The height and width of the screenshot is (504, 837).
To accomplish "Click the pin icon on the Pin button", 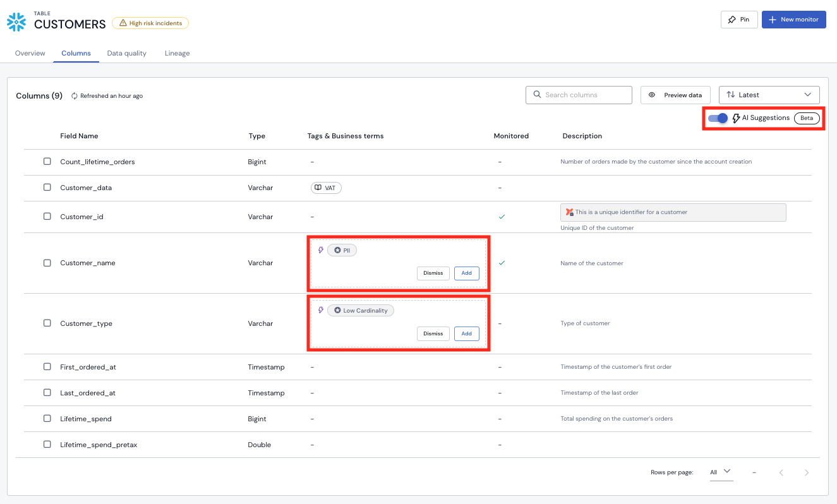I will (732, 19).
